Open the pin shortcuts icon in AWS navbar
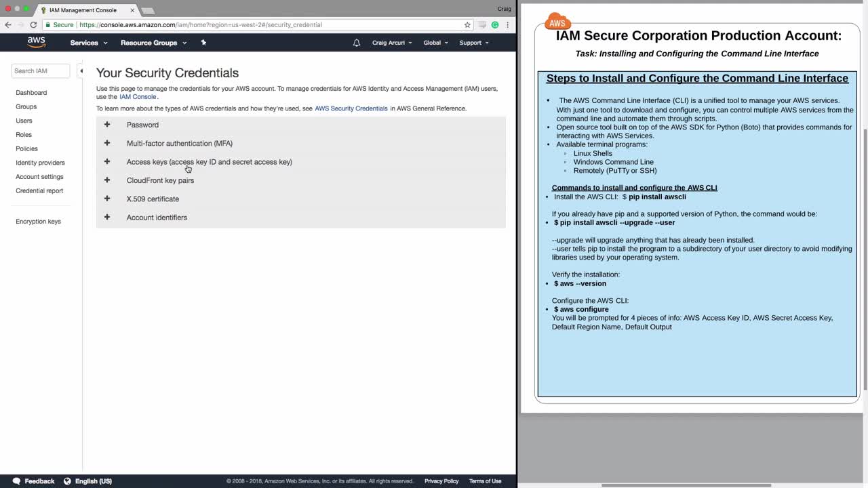The image size is (868, 488). click(203, 43)
